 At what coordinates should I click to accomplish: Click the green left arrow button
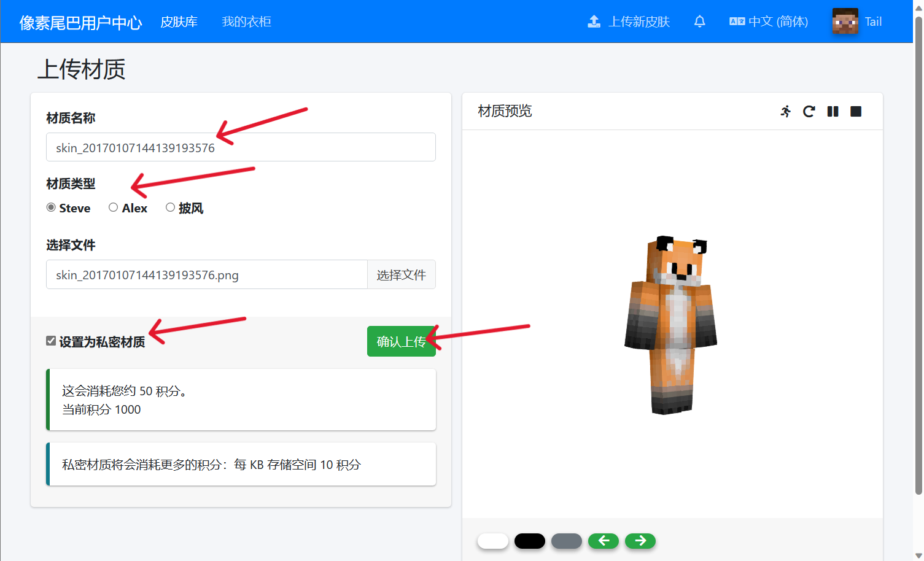click(x=604, y=541)
